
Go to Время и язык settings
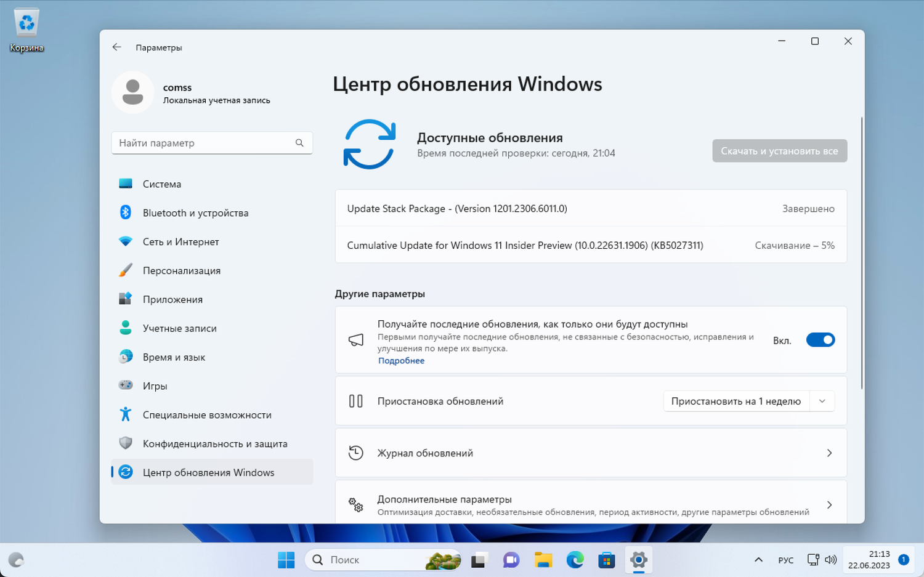click(x=212, y=357)
